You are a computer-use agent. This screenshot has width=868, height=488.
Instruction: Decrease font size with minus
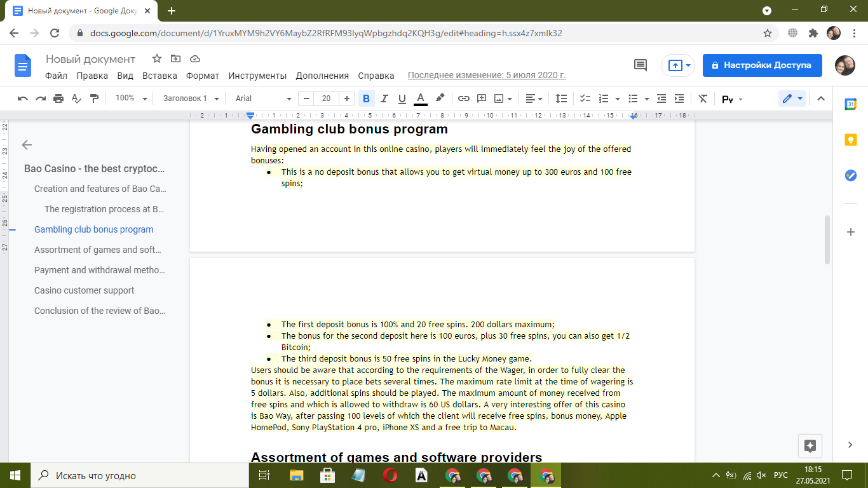click(x=307, y=98)
